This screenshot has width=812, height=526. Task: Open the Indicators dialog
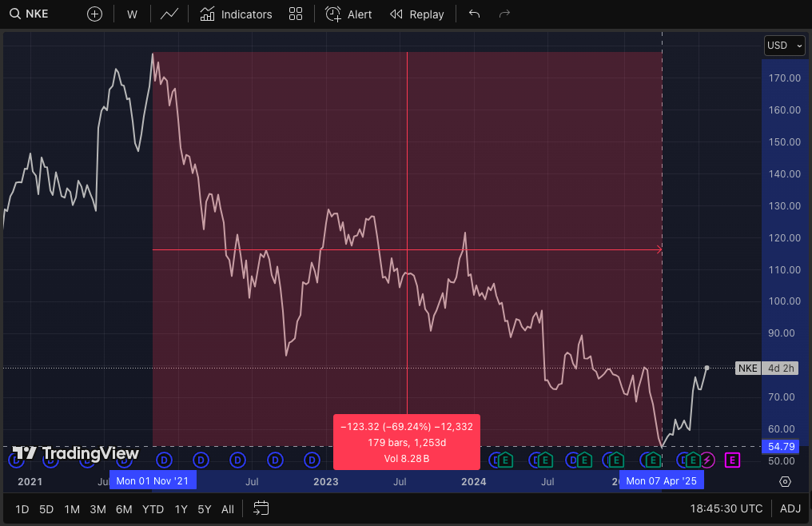(x=236, y=14)
